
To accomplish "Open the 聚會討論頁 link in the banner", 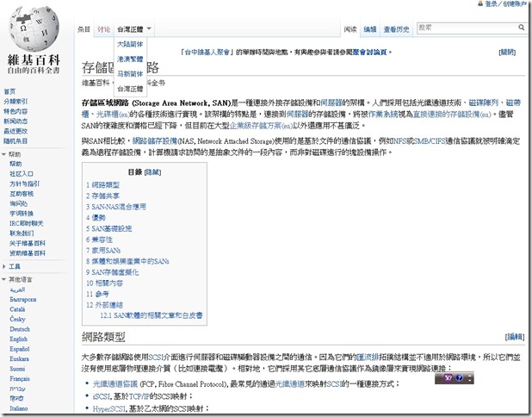I will pos(369,52).
